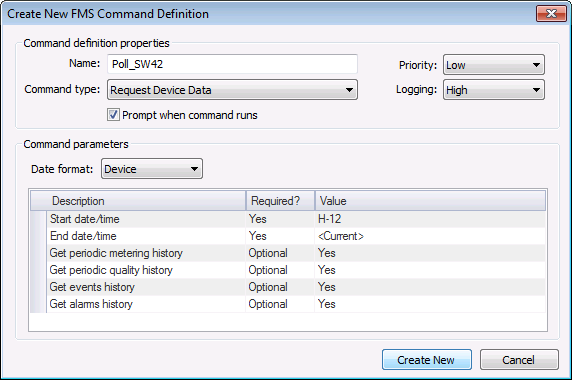Click the Cancel button
The height and width of the screenshot is (380, 572).
[519, 360]
